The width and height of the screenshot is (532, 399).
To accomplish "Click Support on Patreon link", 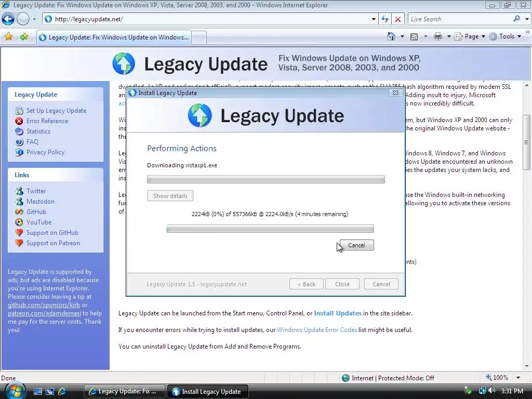I will pyautogui.click(x=54, y=243).
